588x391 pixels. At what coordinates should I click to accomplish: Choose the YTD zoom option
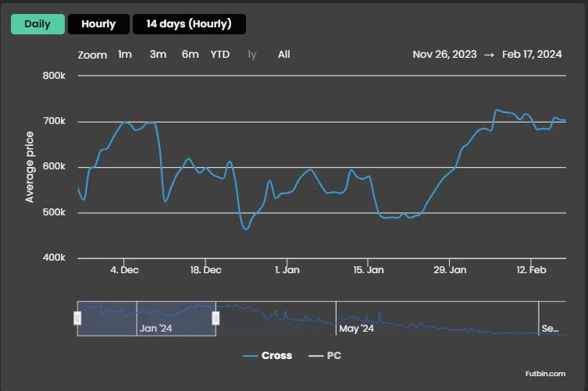pyautogui.click(x=219, y=55)
